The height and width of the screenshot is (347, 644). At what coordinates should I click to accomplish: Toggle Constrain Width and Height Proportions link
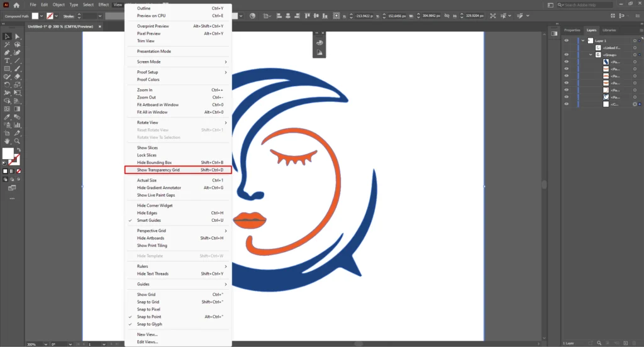tap(447, 16)
